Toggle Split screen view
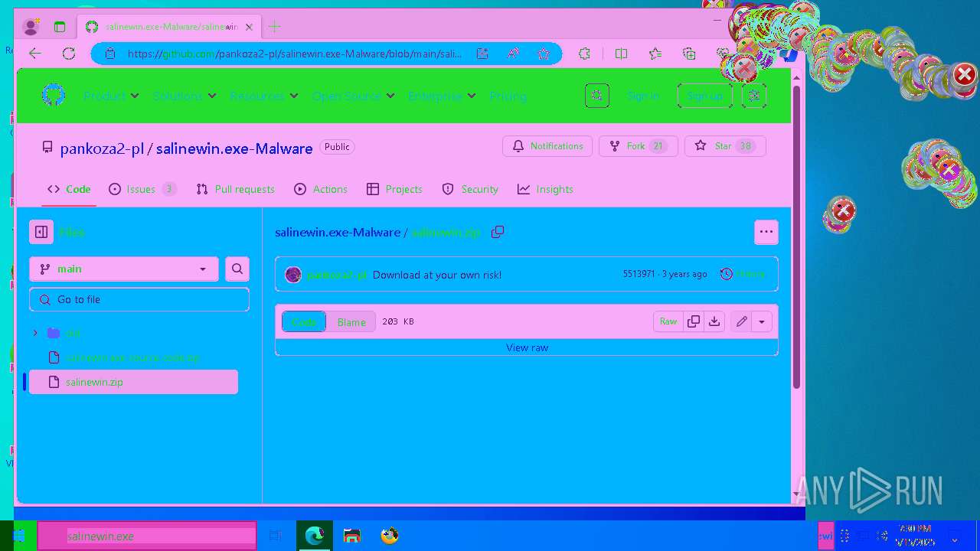980x551 pixels. coord(621,54)
